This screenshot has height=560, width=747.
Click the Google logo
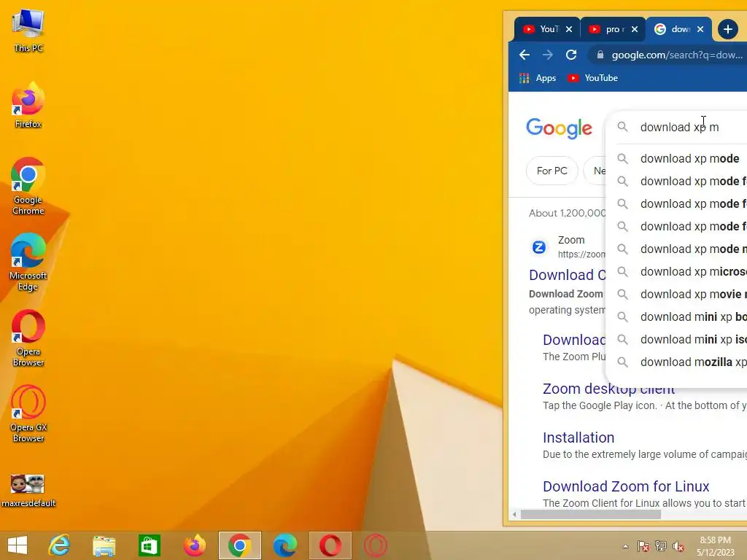(560, 128)
